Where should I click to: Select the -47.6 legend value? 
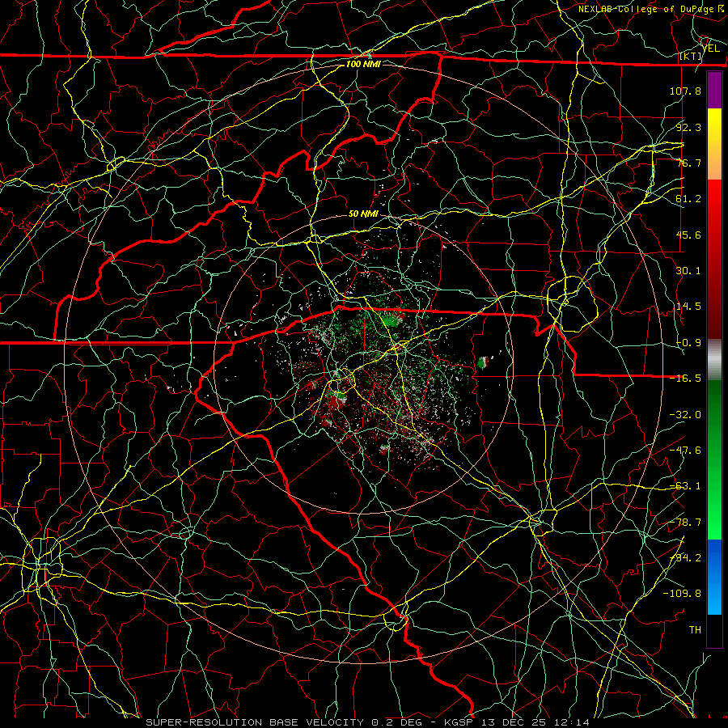tap(685, 451)
